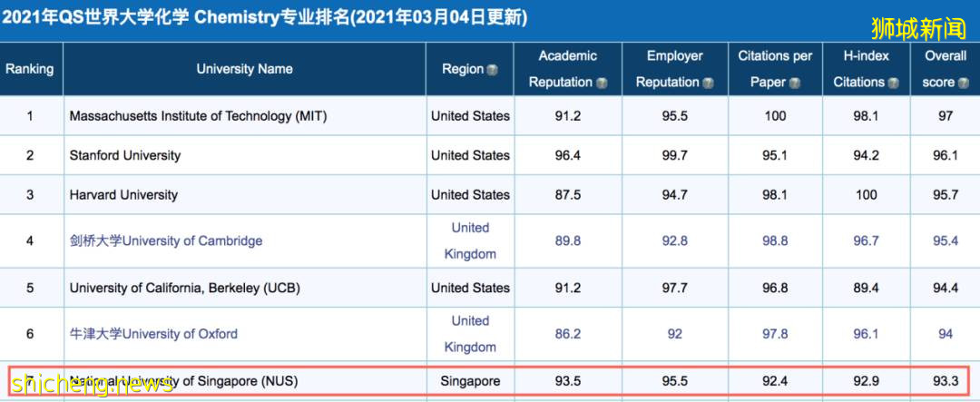
Task: Click the info icon beside Overall score
Action: 962,83
